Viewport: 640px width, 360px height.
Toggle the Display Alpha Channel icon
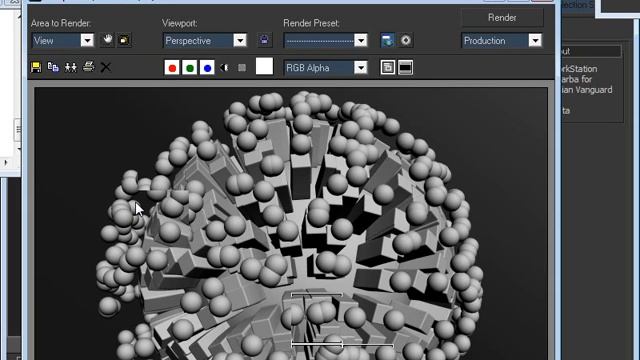click(x=224, y=68)
